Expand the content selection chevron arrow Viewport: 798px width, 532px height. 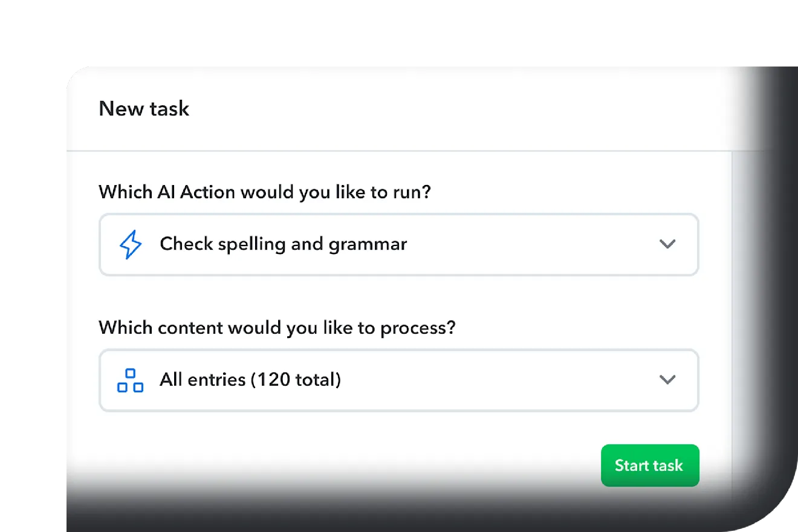tap(667, 380)
